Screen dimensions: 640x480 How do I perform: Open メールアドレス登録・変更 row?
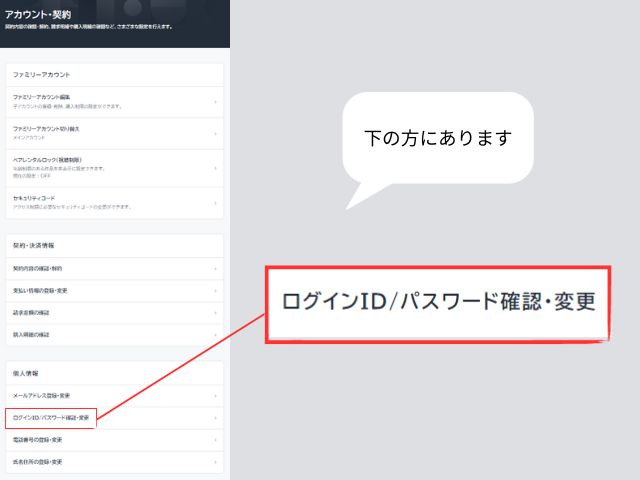[x=115, y=396]
